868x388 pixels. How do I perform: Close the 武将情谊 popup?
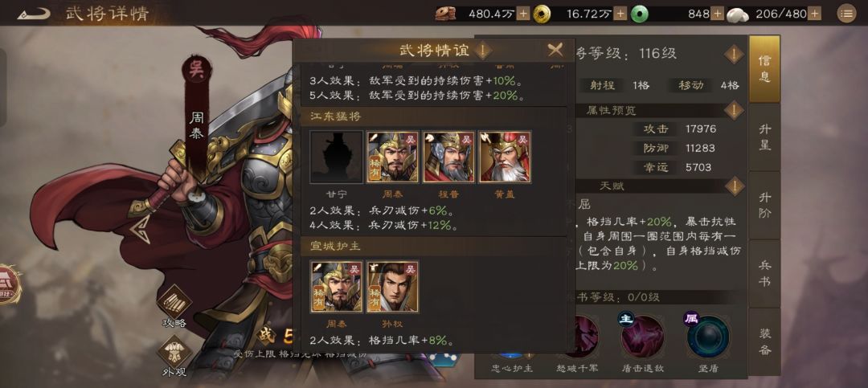(x=555, y=51)
